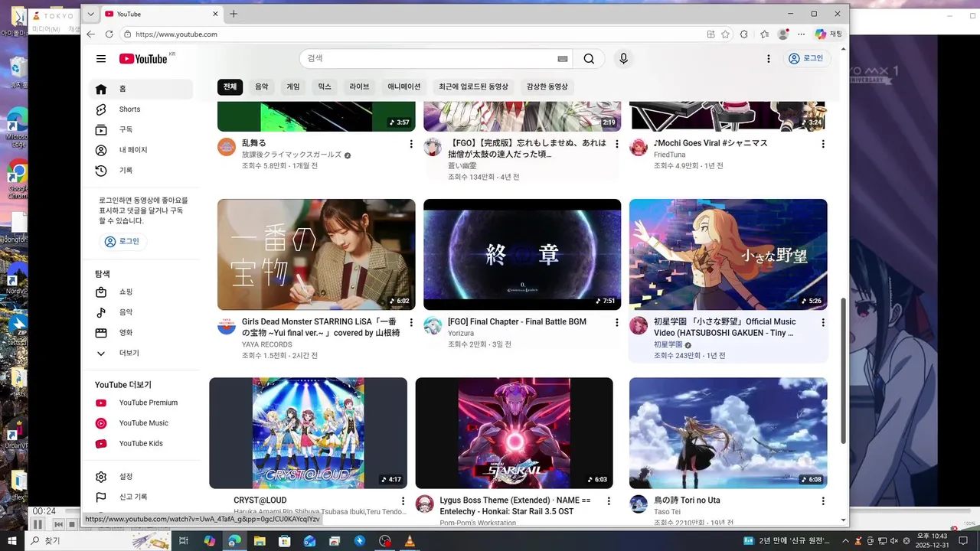Open 쇼핑 in explore section
The image size is (980, 551).
tap(141, 292)
